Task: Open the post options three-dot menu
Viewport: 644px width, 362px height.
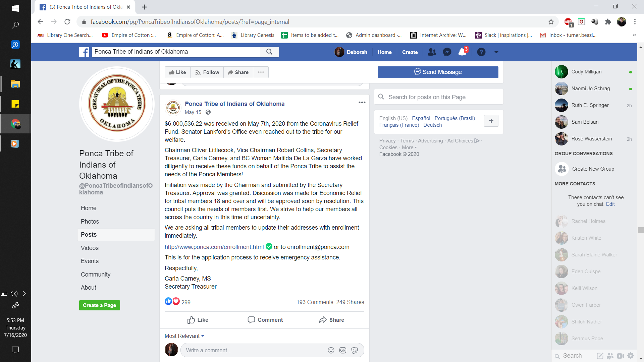Action: pyautogui.click(x=362, y=103)
